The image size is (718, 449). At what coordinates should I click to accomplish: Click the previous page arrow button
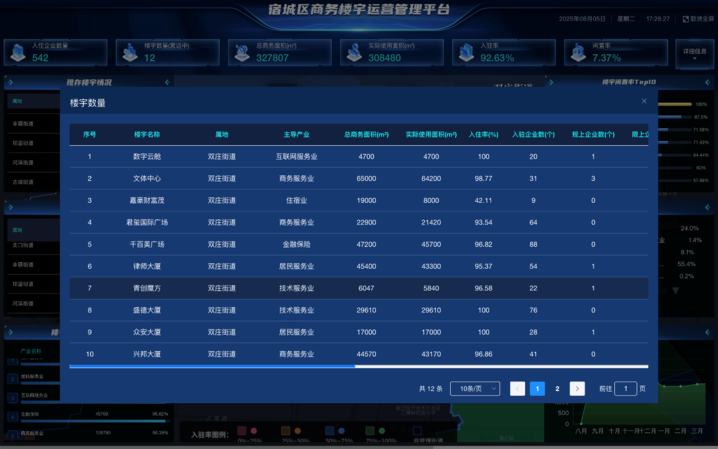click(517, 388)
